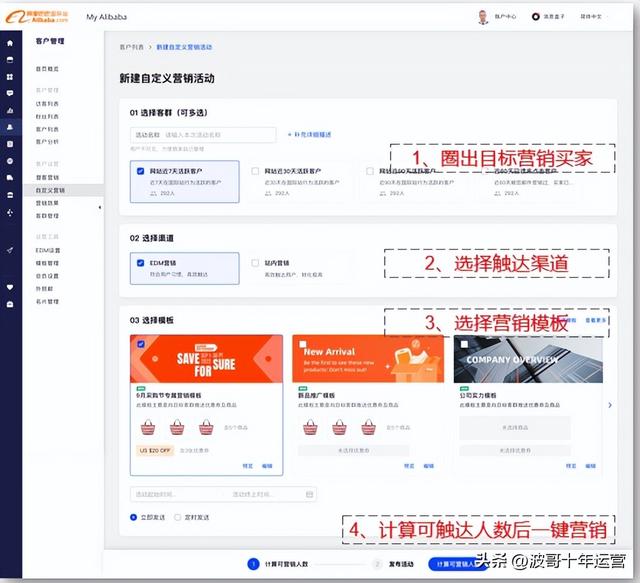The height and width of the screenshot is (583, 640).
Task: Click the Alibaba.com logo
Action: 37,17
